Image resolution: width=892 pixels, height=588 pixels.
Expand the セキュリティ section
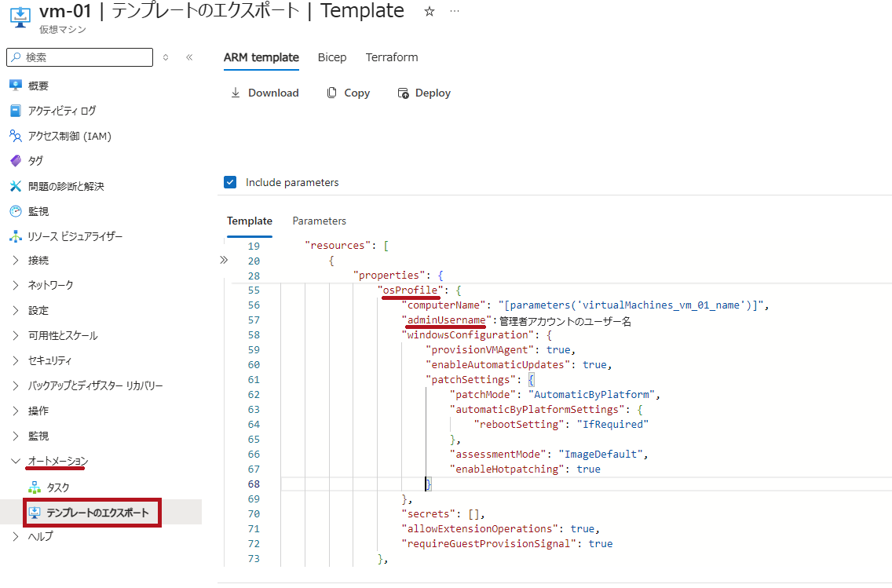coord(16,360)
